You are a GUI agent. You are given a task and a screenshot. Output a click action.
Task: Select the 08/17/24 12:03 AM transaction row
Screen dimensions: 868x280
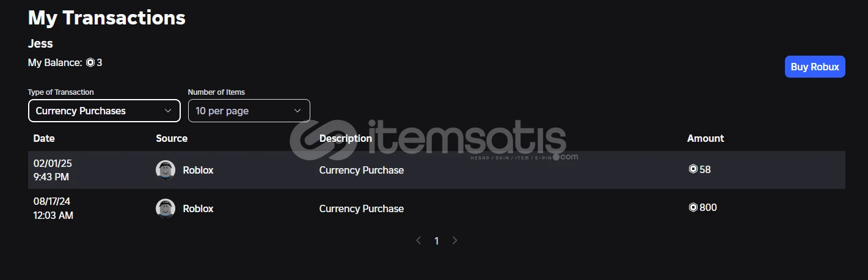click(437, 208)
